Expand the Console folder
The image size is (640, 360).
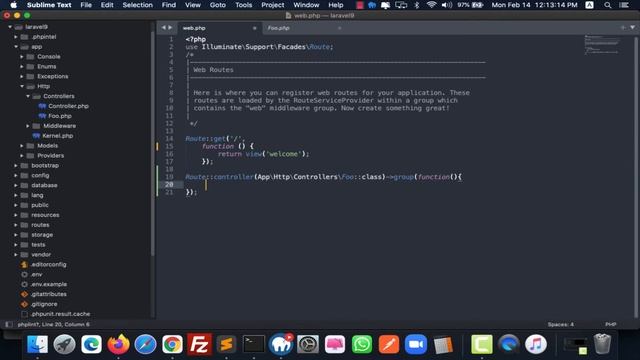22,57
